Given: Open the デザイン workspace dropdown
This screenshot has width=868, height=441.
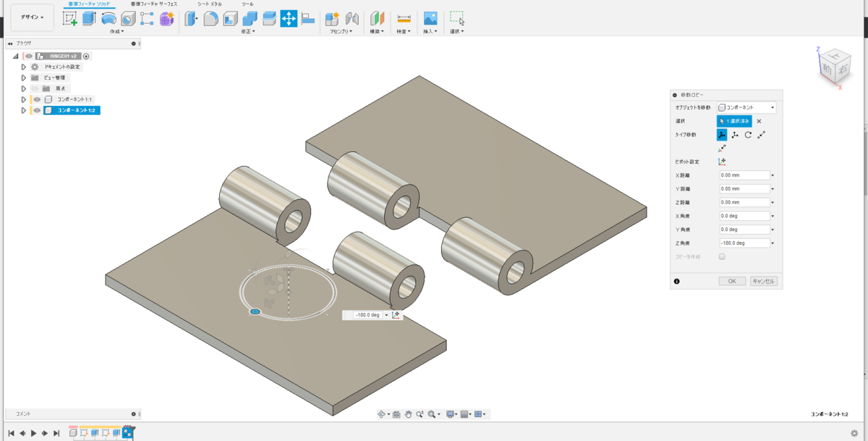Looking at the screenshot, I should tap(32, 17).
